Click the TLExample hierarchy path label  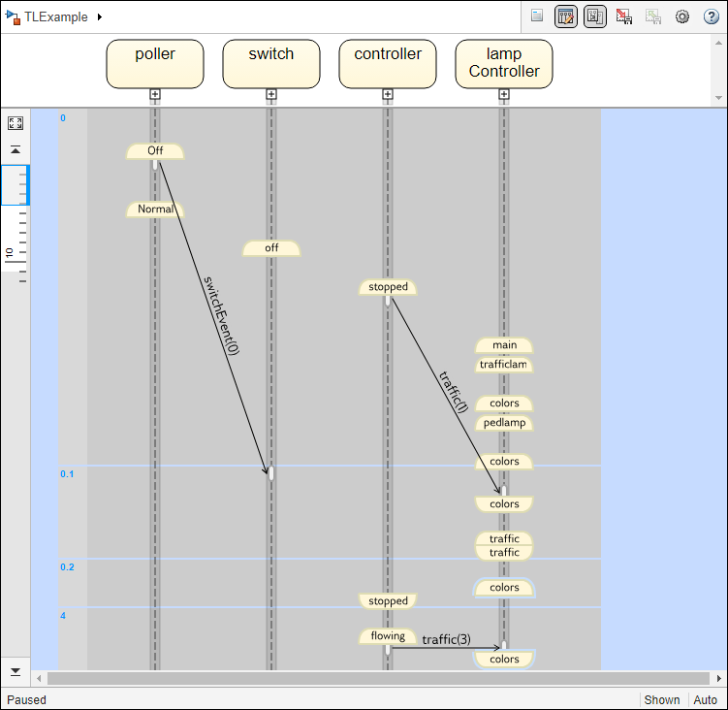tap(56, 17)
